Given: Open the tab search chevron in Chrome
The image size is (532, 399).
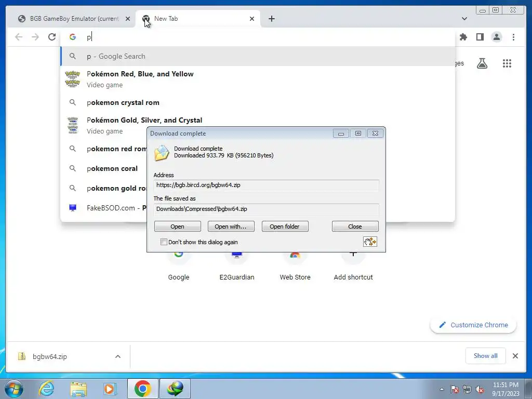Looking at the screenshot, I should 464,19.
